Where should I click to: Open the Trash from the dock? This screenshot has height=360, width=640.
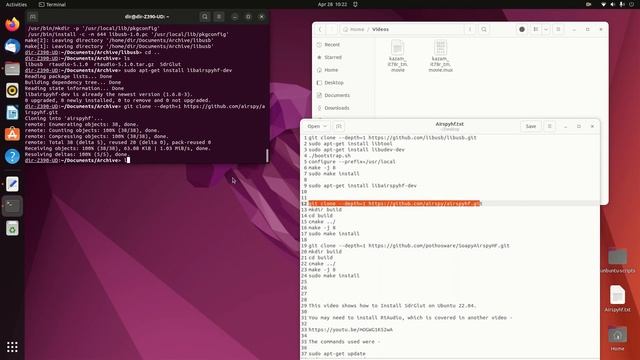click(12, 228)
